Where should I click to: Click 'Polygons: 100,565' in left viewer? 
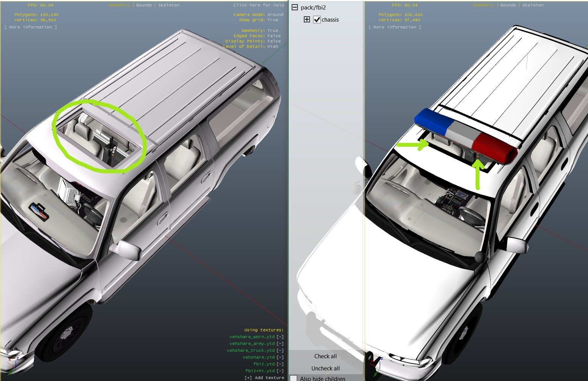pos(36,15)
